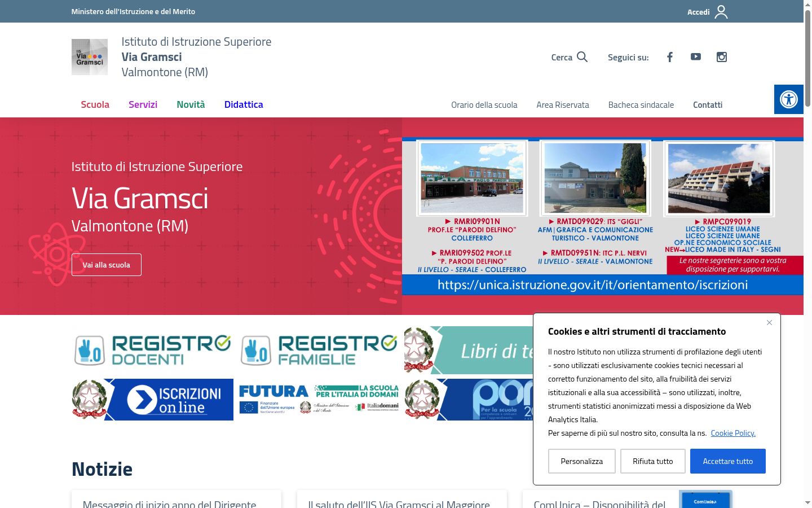The image size is (812, 508).
Task: Click the Cerca magnifying glass icon
Action: tap(582, 57)
